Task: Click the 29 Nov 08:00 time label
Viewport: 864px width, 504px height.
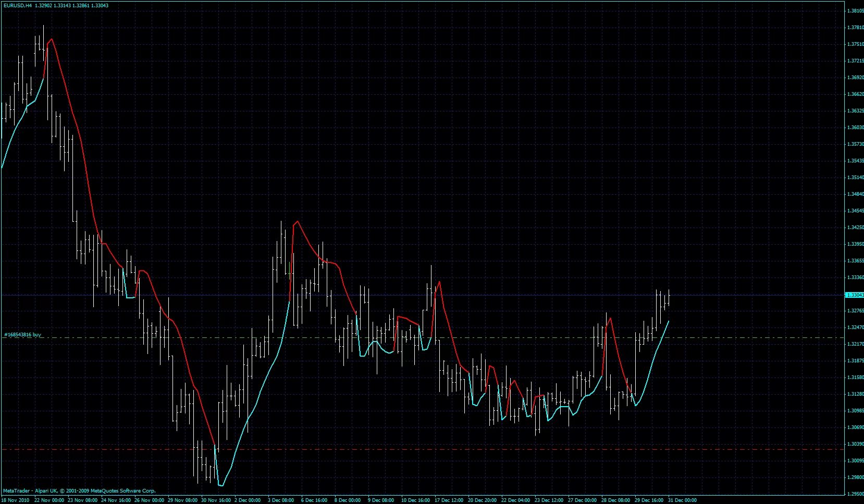Action: pos(182,500)
